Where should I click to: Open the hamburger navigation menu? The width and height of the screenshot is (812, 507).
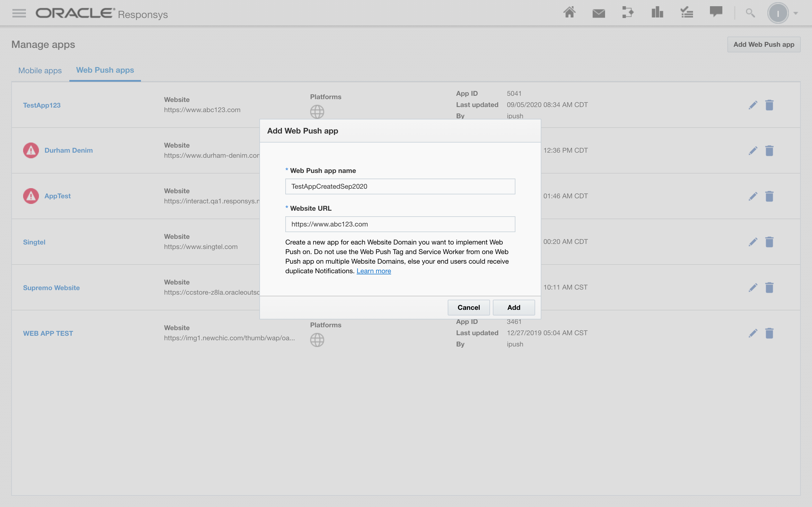(x=19, y=13)
